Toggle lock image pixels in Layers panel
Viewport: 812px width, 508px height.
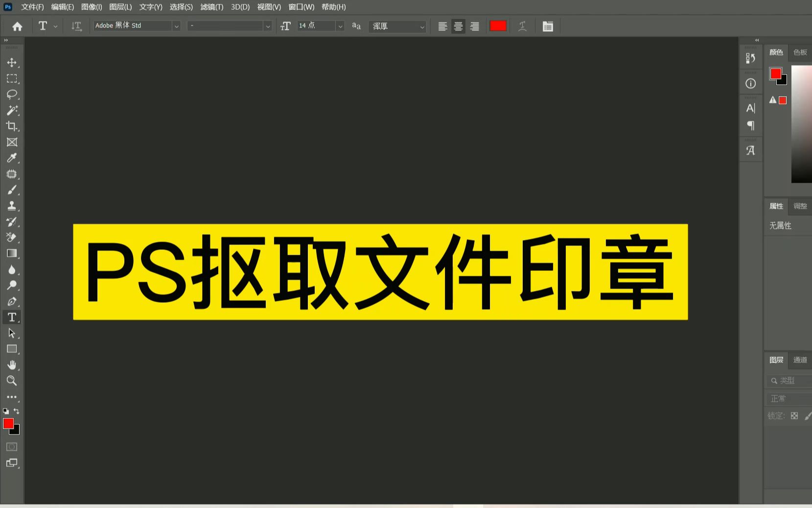(x=808, y=416)
